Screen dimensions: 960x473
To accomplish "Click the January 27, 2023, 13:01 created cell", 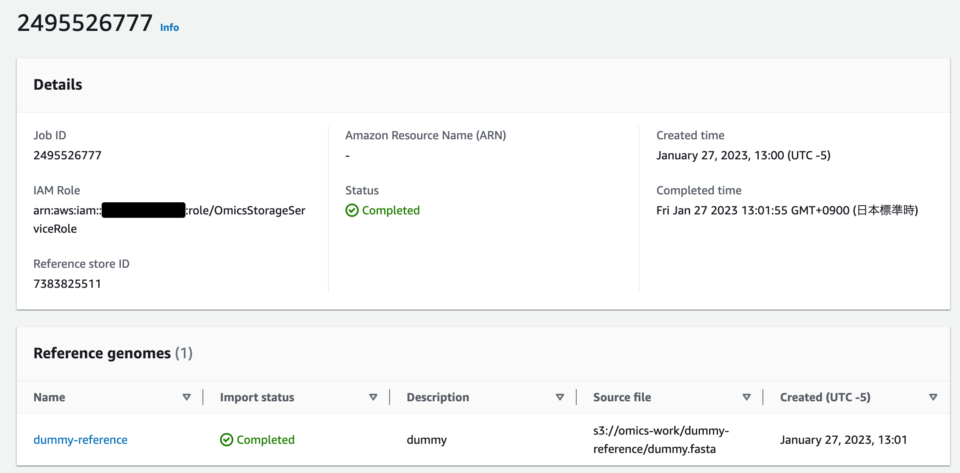I will (x=843, y=440).
